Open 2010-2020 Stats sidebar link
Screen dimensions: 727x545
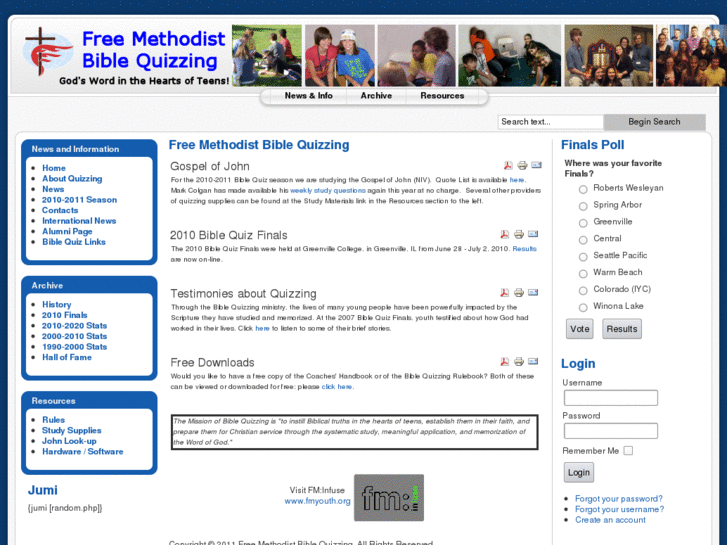tap(74, 326)
